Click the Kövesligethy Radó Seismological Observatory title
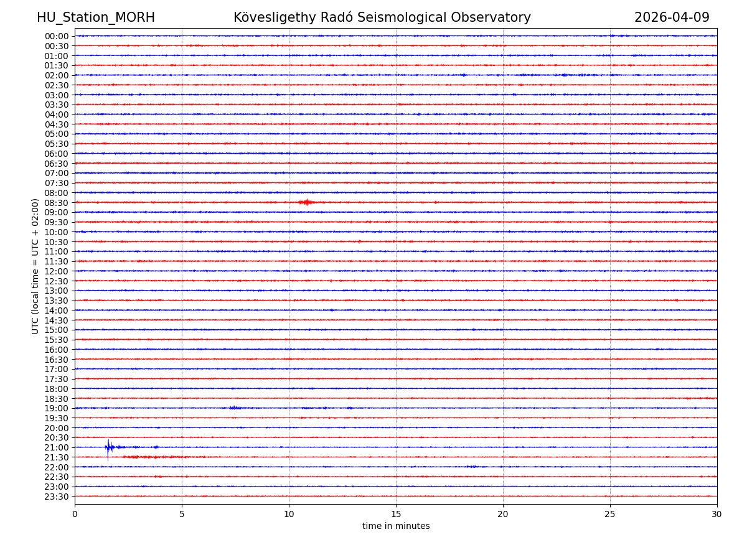This screenshot has width=747, height=560. click(382, 17)
